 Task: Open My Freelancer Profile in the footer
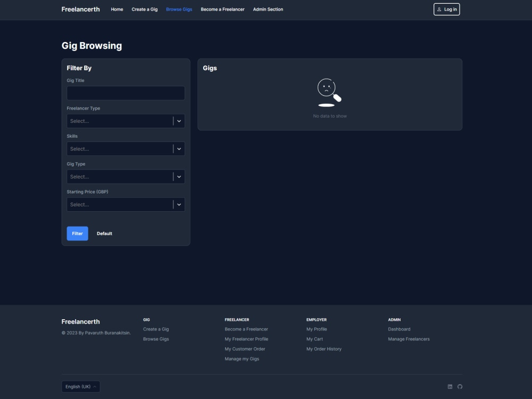click(246, 339)
